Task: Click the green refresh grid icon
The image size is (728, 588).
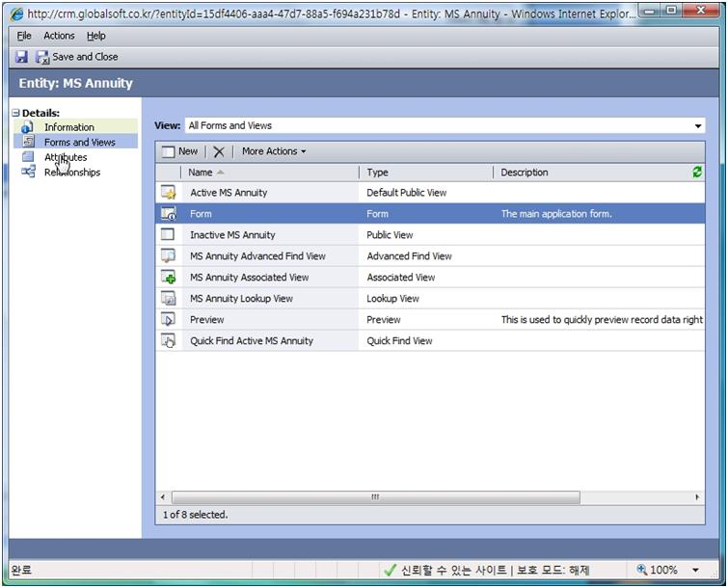Action: [x=697, y=172]
